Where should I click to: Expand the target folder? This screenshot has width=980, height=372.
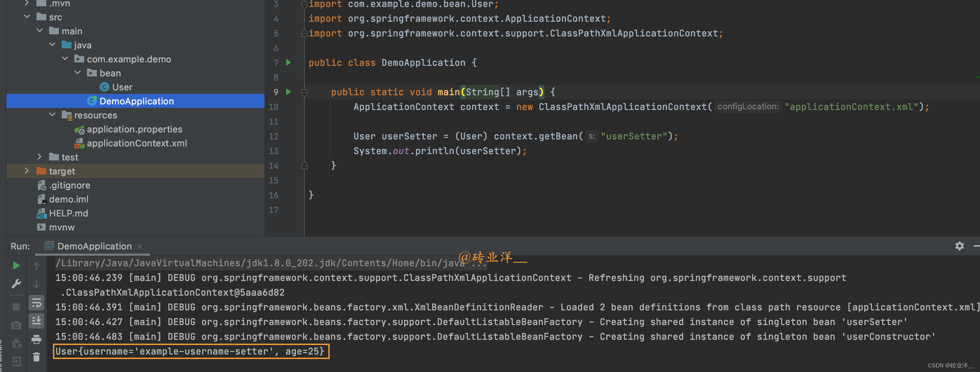(x=27, y=171)
